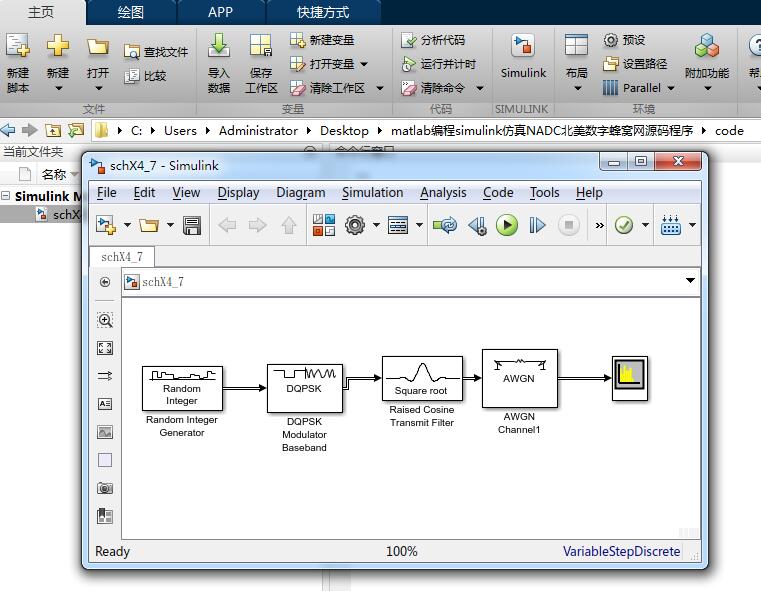Expand Clear Workspace (清除工作区) dropdown arrow
The image size is (761, 591).
380,88
